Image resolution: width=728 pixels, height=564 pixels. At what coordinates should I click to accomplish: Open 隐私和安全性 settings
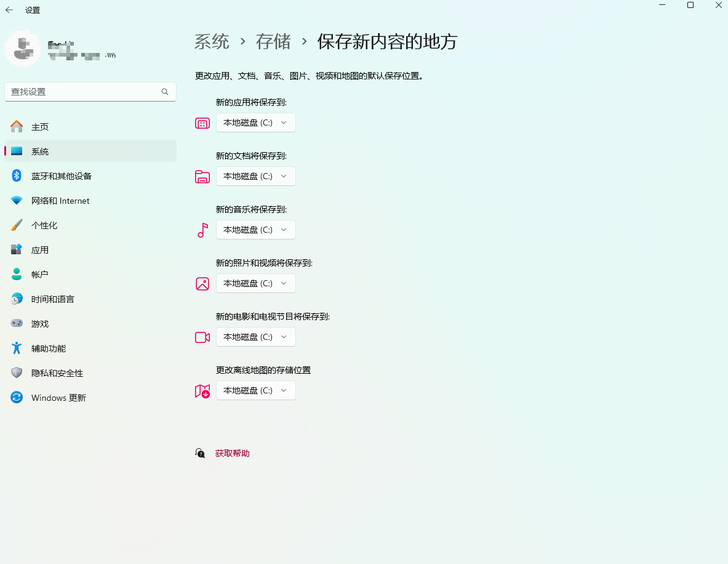tap(90, 373)
